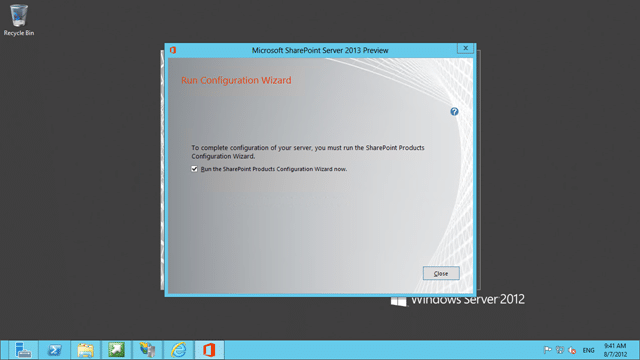Open the Action Center flag tray icon
The height and width of the screenshot is (360, 640).
(x=547, y=350)
